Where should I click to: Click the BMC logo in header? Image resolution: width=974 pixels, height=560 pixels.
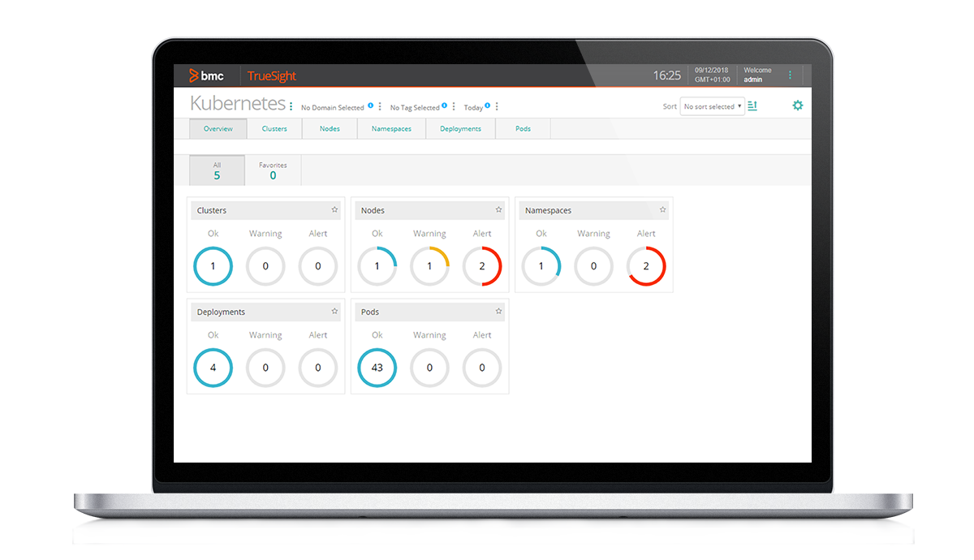pos(206,75)
